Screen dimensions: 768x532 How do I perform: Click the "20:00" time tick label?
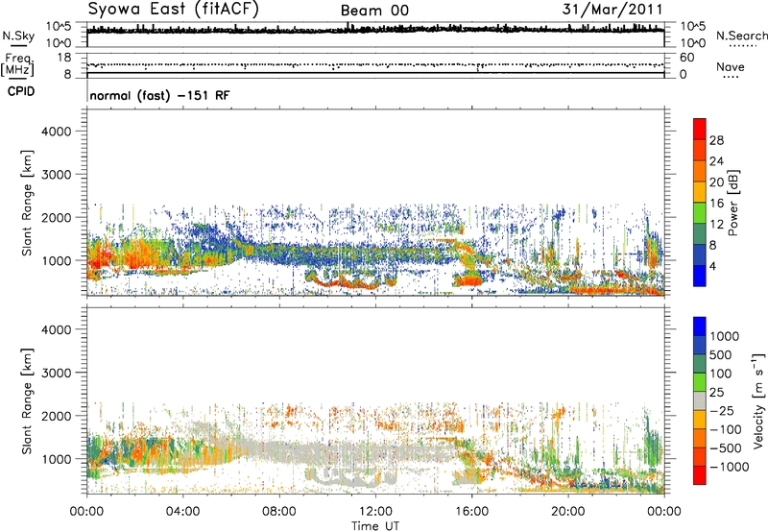tap(568, 512)
